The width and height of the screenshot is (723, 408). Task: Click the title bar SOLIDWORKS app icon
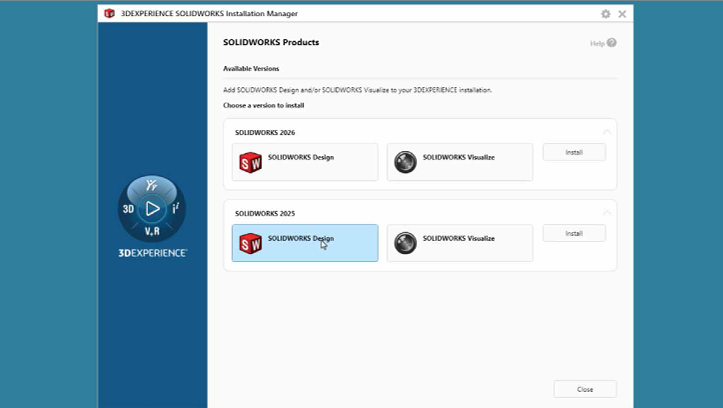[x=109, y=13]
